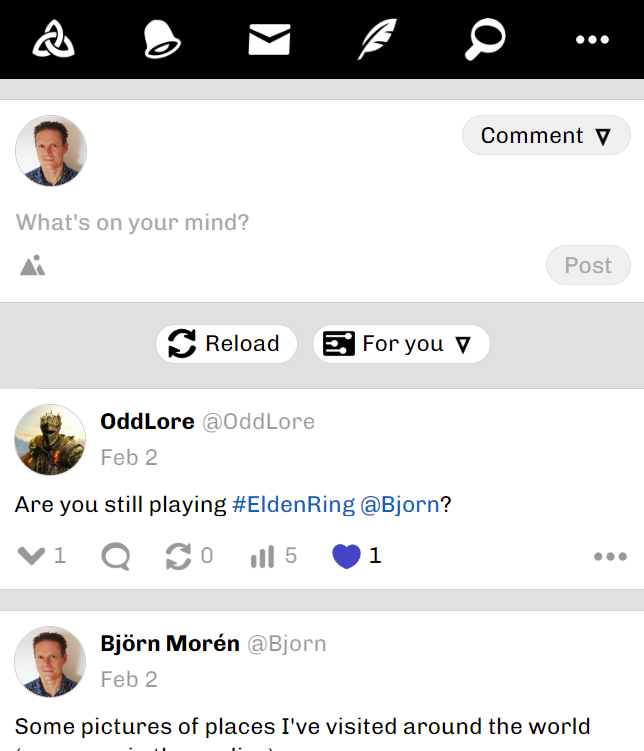Viewport: 644px width, 751px height.
Task: Click the Reload feed button
Action: click(226, 344)
